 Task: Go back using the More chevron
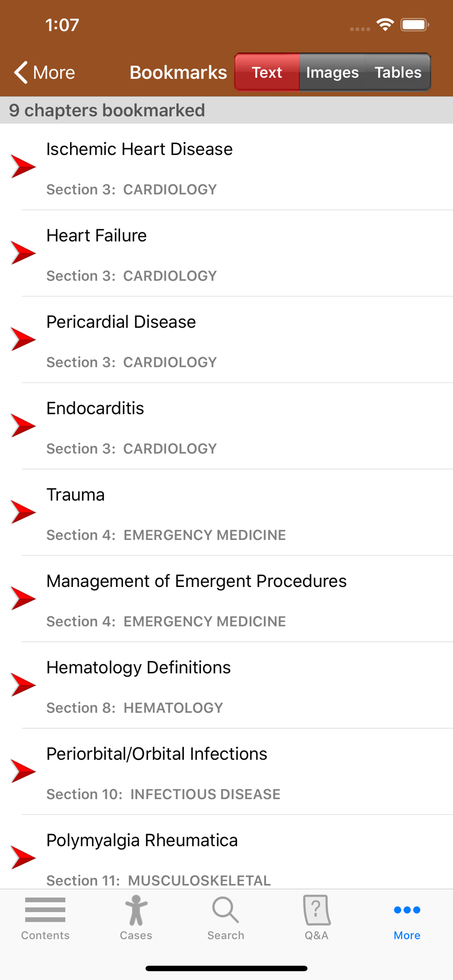[x=44, y=73]
